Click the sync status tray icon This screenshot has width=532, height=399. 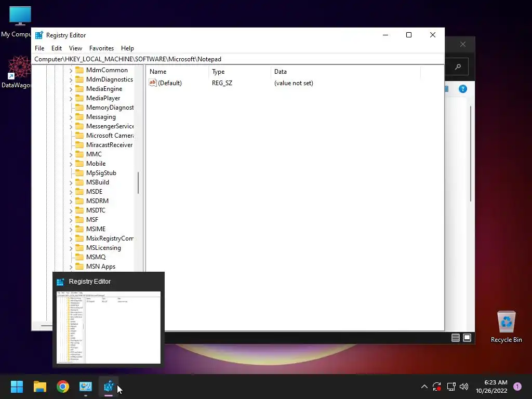tap(436, 387)
